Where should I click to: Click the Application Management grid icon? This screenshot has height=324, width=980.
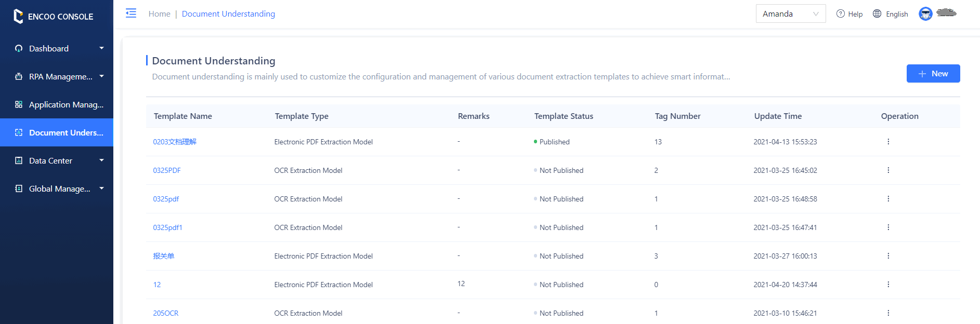[x=19, y=104]
